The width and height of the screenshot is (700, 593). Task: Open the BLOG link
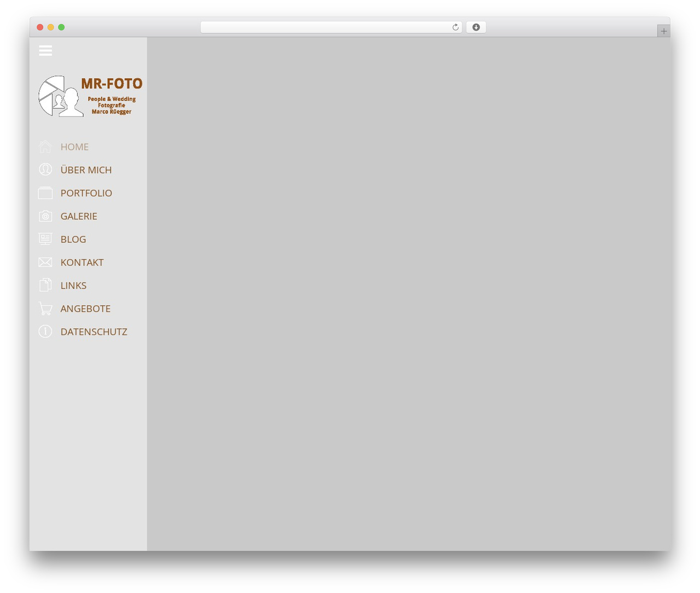tap(73, 239)
